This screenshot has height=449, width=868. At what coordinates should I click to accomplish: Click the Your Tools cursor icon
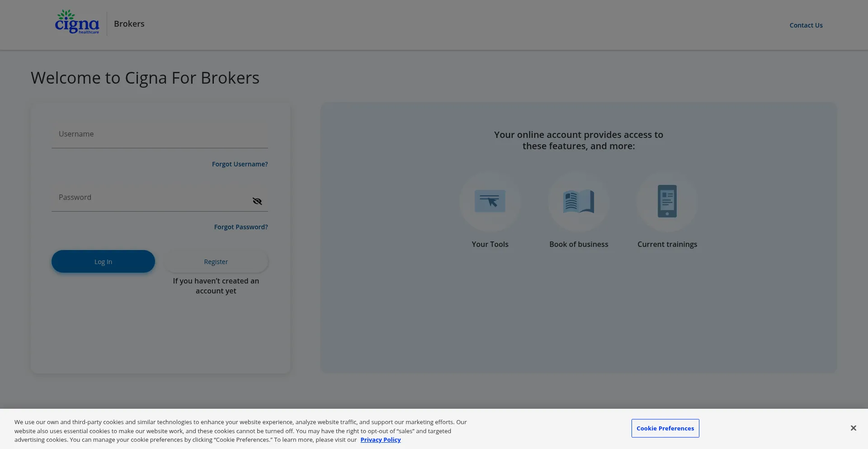490,201
